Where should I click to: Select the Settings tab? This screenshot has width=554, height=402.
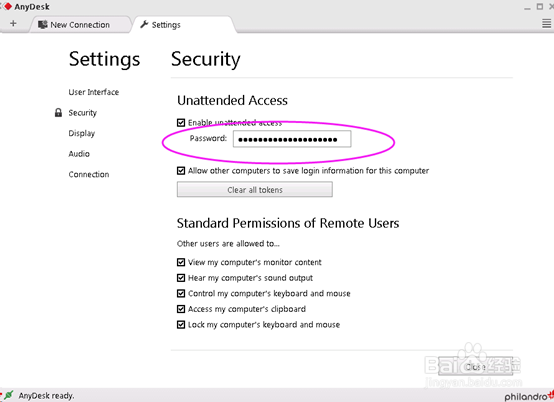[x=183, y=25]
